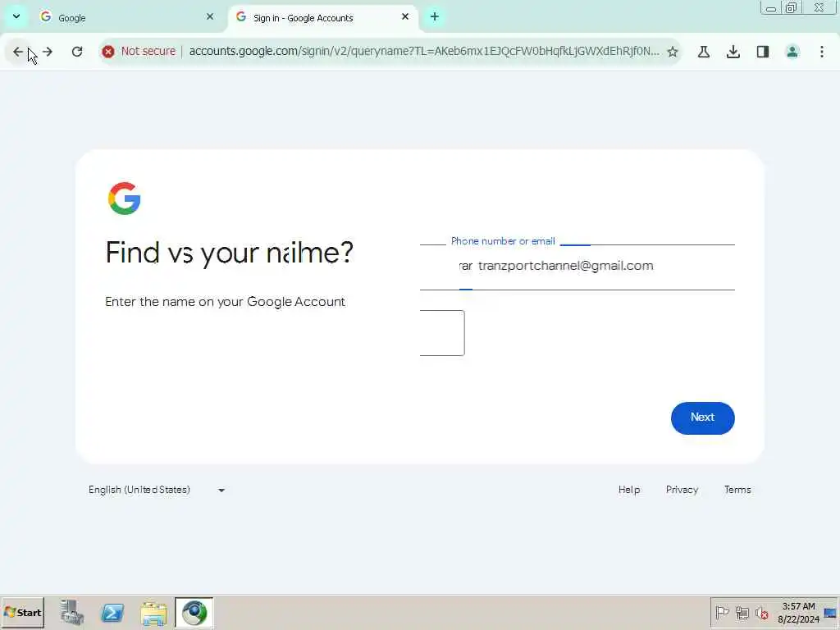Open Chrome Labs flask icon
Screen dimensions: 840x630
click(704, 52)
